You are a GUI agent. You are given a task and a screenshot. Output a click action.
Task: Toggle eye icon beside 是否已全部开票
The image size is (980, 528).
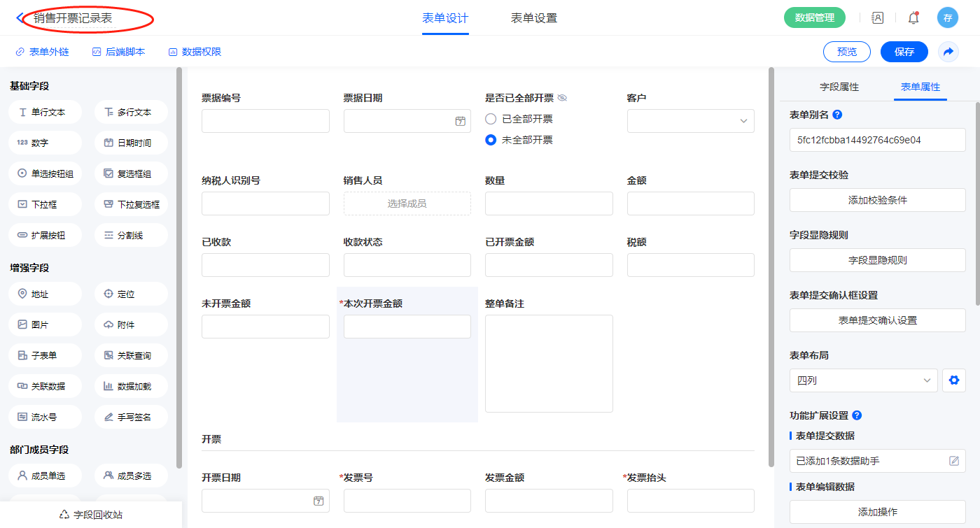click(562, 98)
